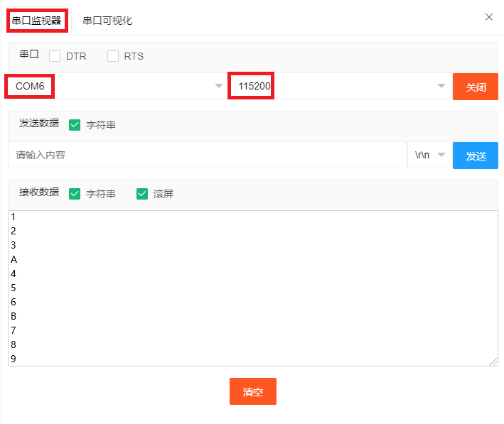504x424 pixels.
Task: Click line 'B' in the received output
Action: tap(14, 316)
